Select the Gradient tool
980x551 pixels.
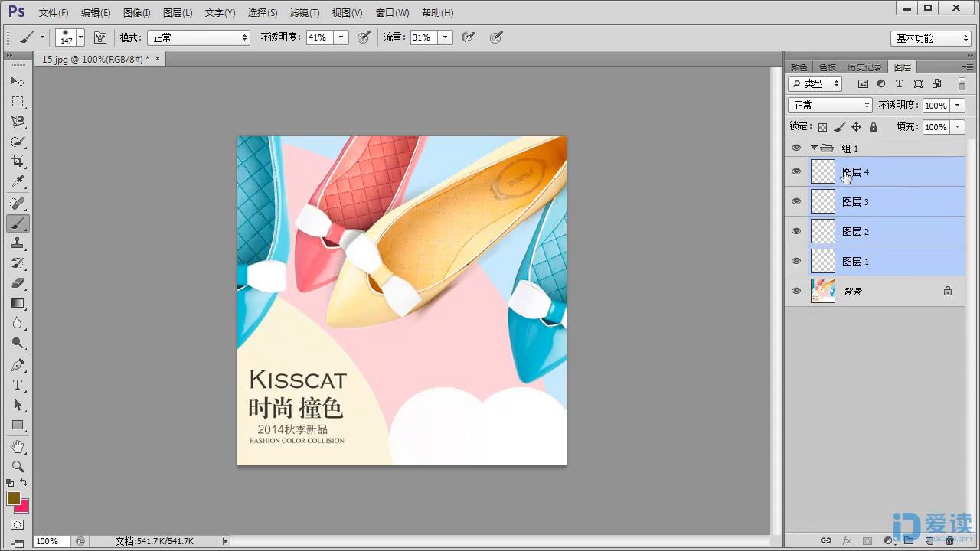[18, 303]
